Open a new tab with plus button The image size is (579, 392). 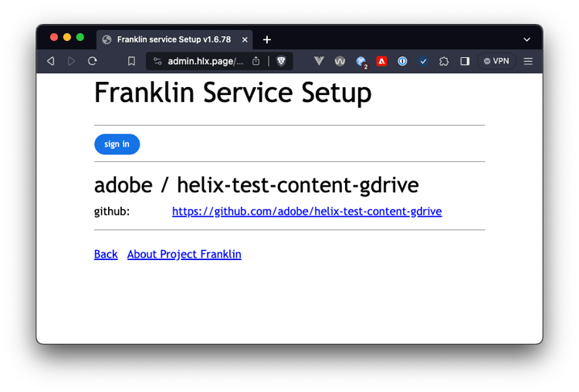267,39
